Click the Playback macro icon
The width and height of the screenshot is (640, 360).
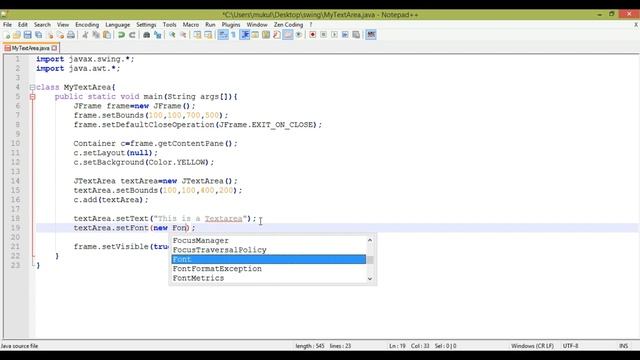pyautogui.click(x=334, y=35)
